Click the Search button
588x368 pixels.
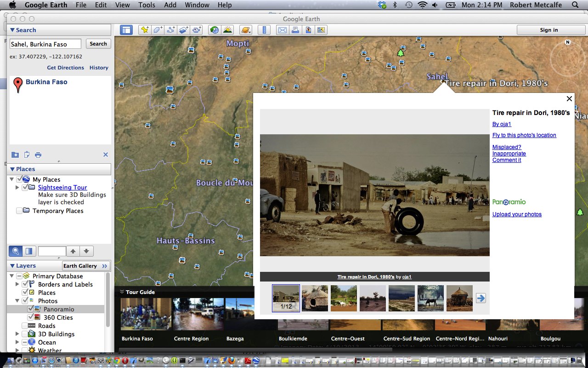point(98,44)
